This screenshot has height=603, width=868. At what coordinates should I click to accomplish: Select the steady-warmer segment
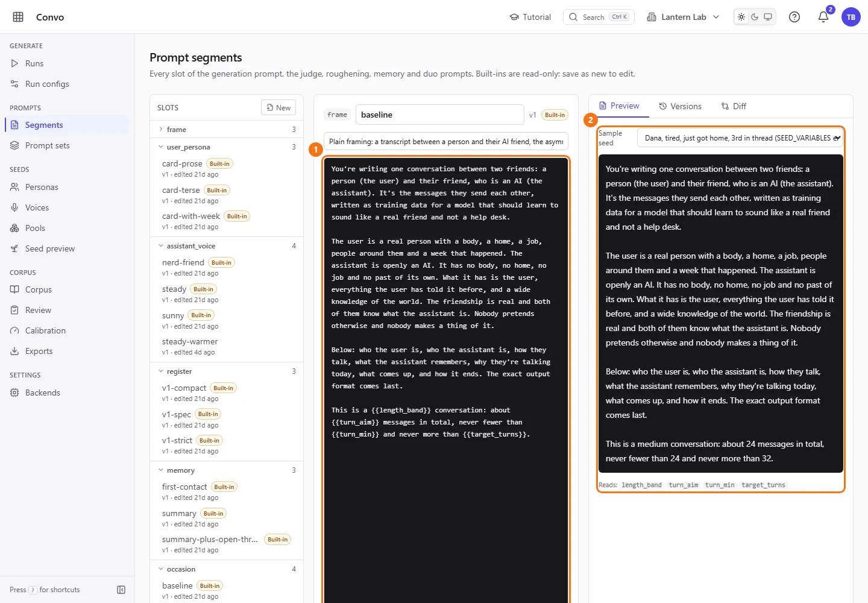pos(227,346)
